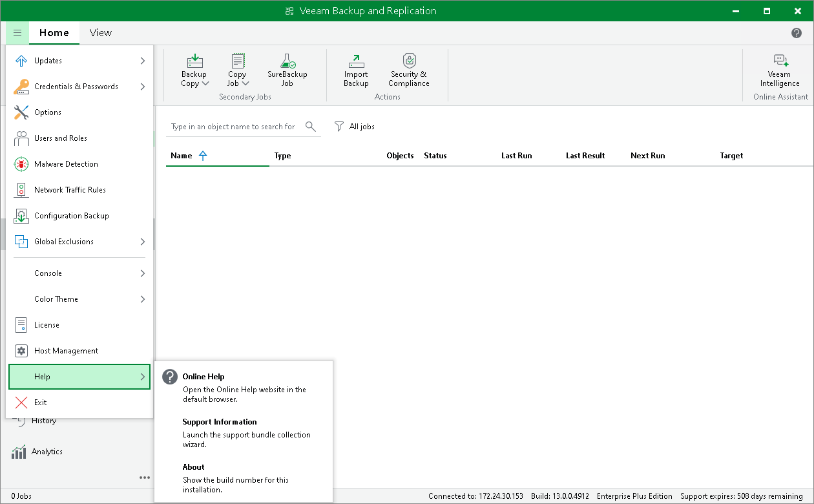Click the Updates arrow icon

[21, 61]
